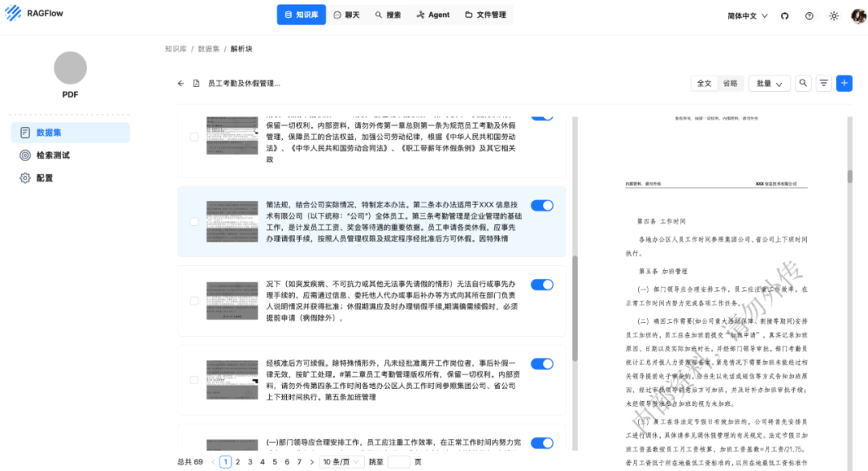Screen dimensions: 868x471
Task: Switch to the 聊天 navigation tab
Action: (x=347, y=14)
